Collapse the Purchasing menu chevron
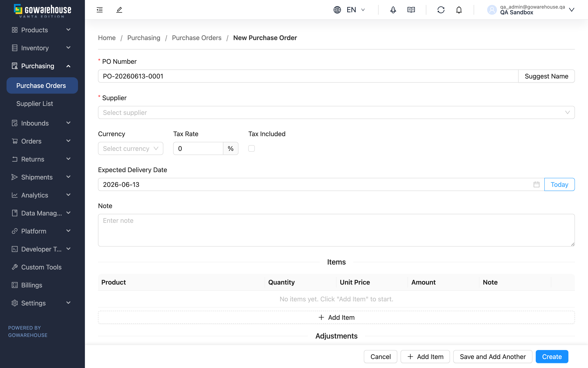Image resolution: width=588 pixels, height=368 pixels. coord(69,66)
